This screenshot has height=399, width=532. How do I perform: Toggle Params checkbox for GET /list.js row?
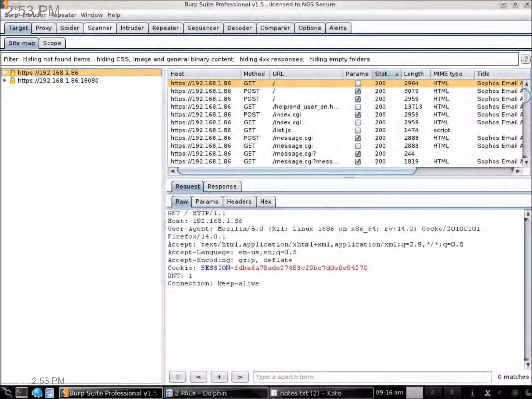(358, 130)
